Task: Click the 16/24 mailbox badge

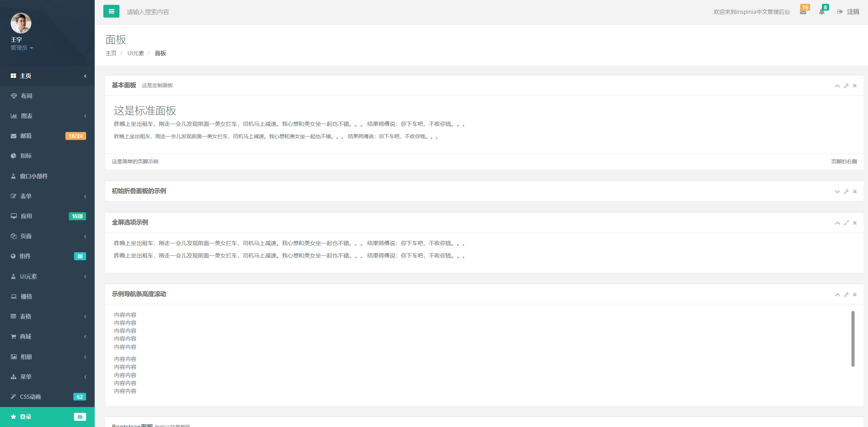Action: tap(75, 136)
